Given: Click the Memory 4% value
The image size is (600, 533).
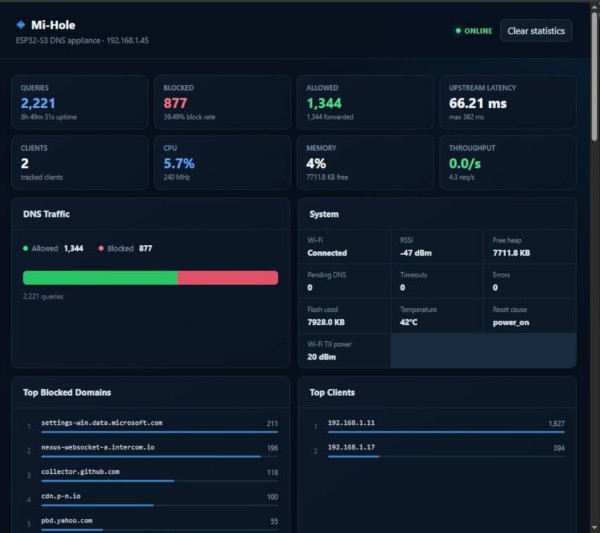Looking at the screenshot, I should tap(316, 163).
